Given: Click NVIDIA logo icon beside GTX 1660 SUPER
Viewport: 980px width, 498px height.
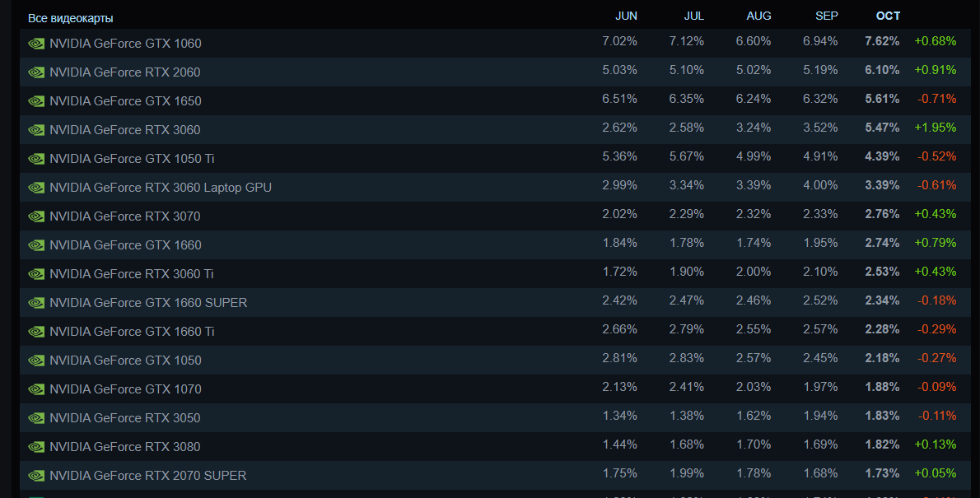Looking at the screenshot, I should 36,303.
